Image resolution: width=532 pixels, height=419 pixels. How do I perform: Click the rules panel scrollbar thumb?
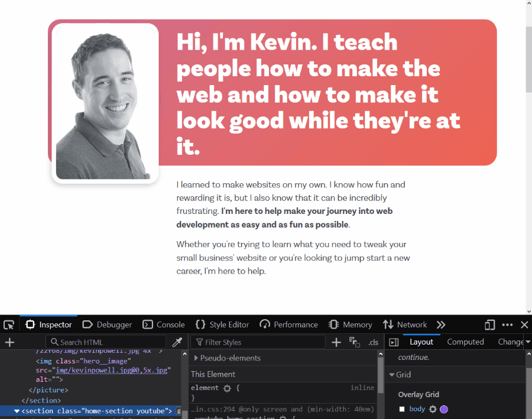pyautogui.click(x=381, y=375)
